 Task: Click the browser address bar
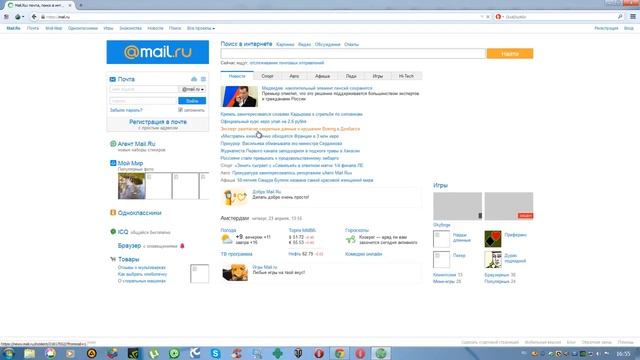tap(261, 17)
